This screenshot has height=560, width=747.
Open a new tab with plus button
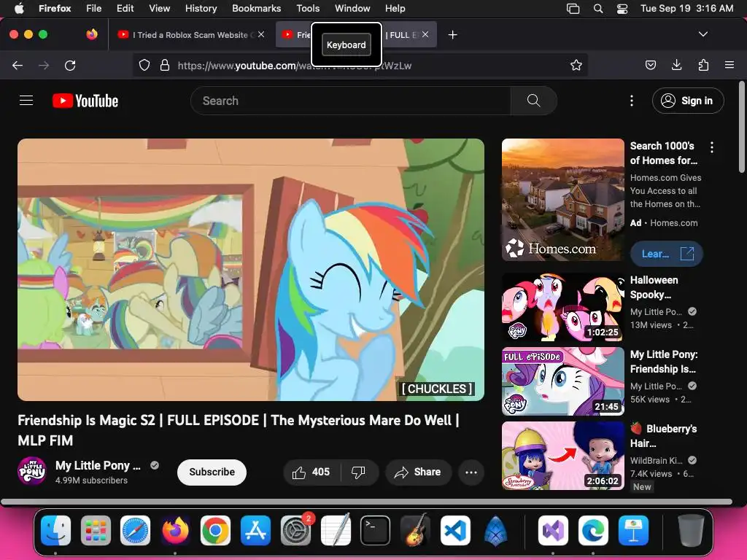click(452, 35)
